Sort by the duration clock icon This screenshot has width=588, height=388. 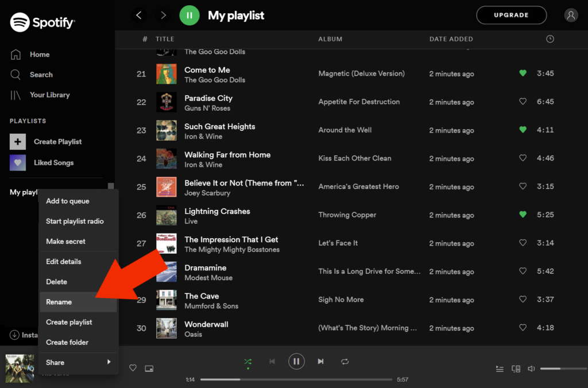pos(550,39)
